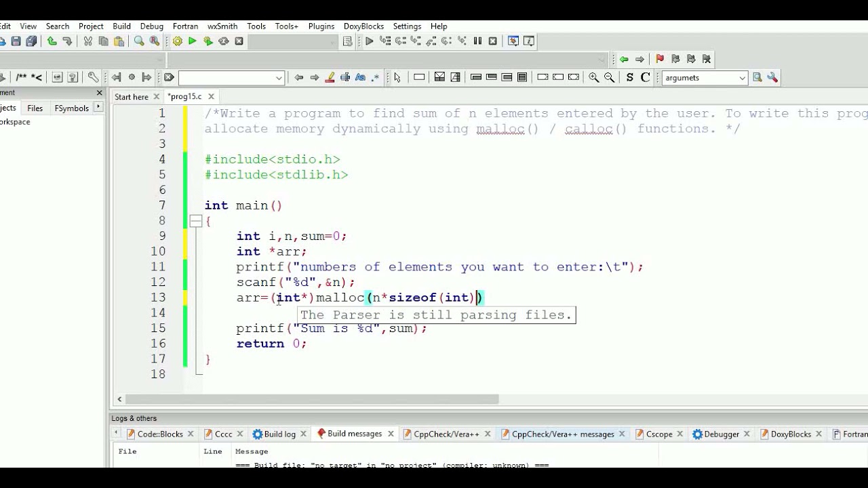
Task: Open Build log tab
Action: tap(279, 434)
